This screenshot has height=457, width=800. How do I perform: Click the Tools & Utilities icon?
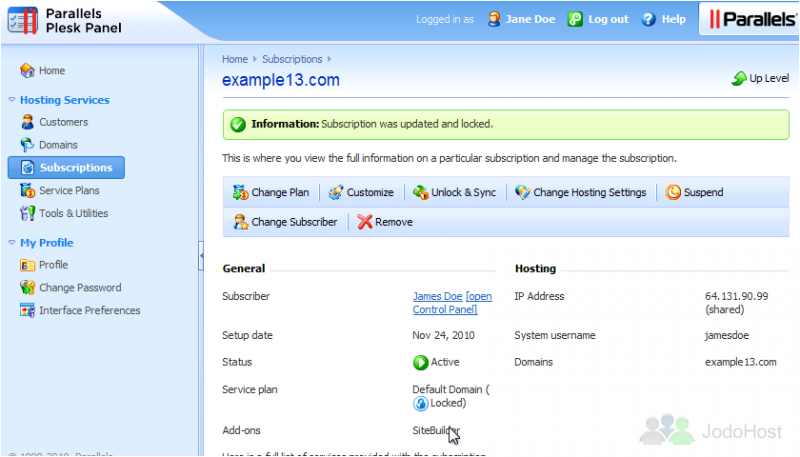tap(27, 213)
